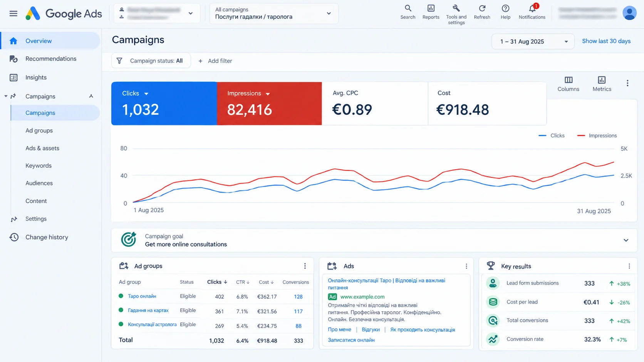The width and height of the screenshot is (644, 362).
Task: Click the Ad groups card header icon
Action: [124, 266]
